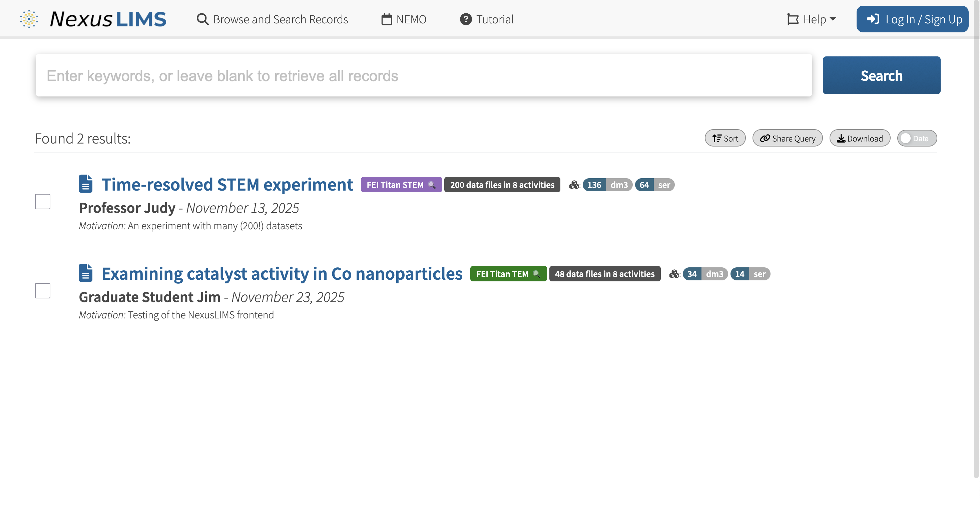Click magnifier icon in FEI Titan STEM badge
The height and width of the screenshot is (512, 980).
432,185
